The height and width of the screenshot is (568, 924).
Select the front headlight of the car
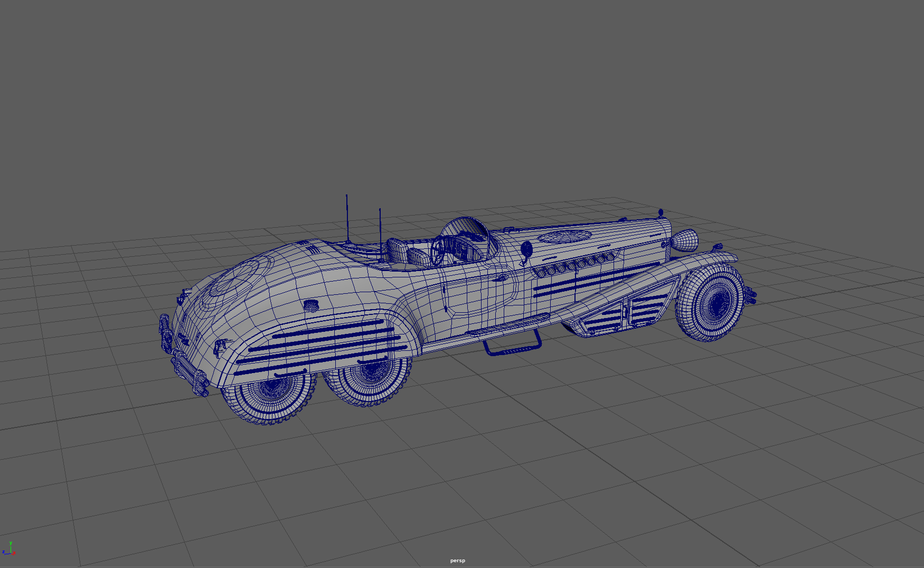(x=684, y=240)
